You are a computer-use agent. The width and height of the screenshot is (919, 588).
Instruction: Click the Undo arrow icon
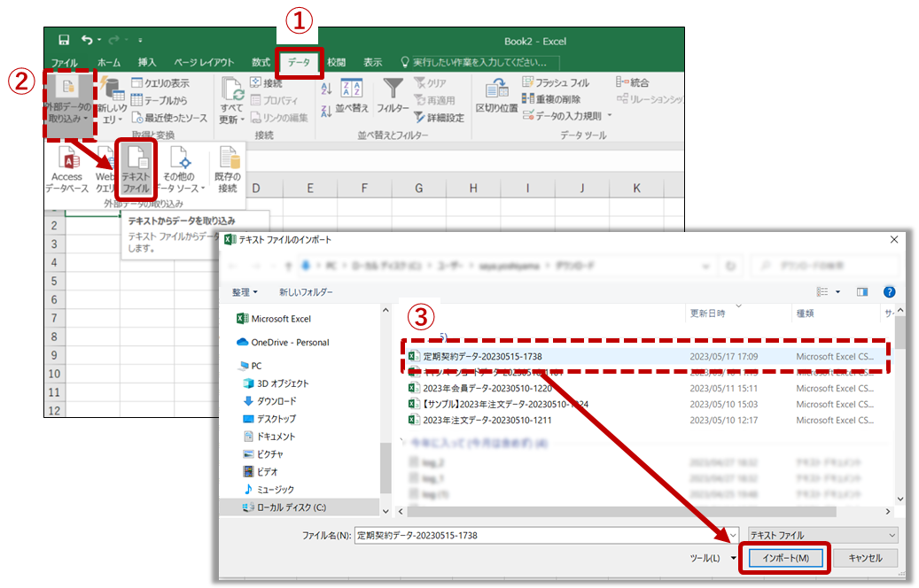[87, 40]
